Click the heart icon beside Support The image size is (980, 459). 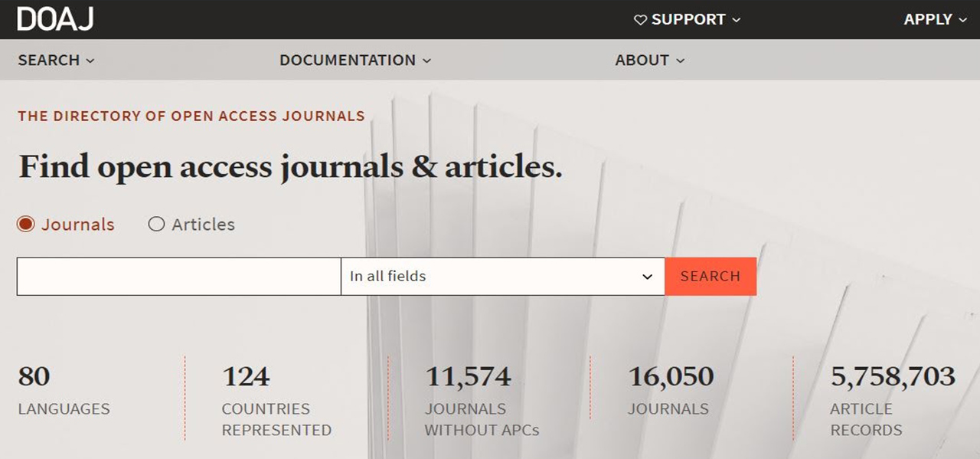tap(641, 20)
